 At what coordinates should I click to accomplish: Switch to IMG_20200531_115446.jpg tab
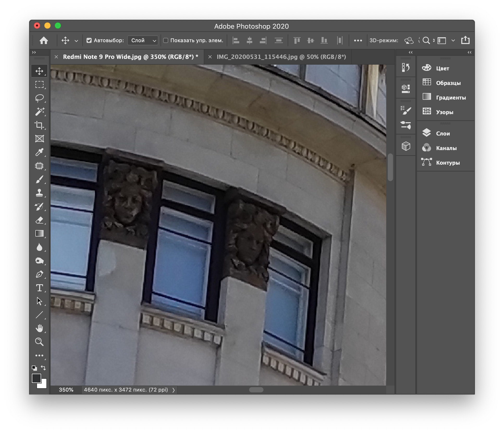[x=281, y=57]
